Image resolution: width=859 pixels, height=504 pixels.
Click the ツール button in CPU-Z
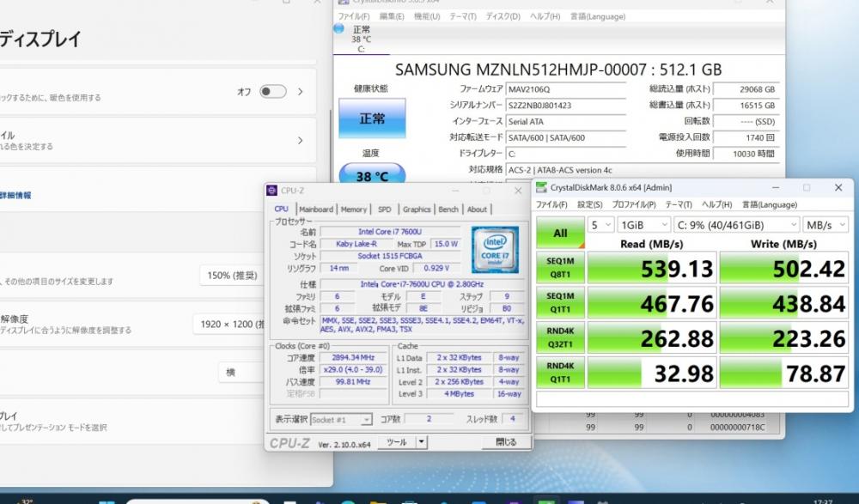(x=397, y=441)
